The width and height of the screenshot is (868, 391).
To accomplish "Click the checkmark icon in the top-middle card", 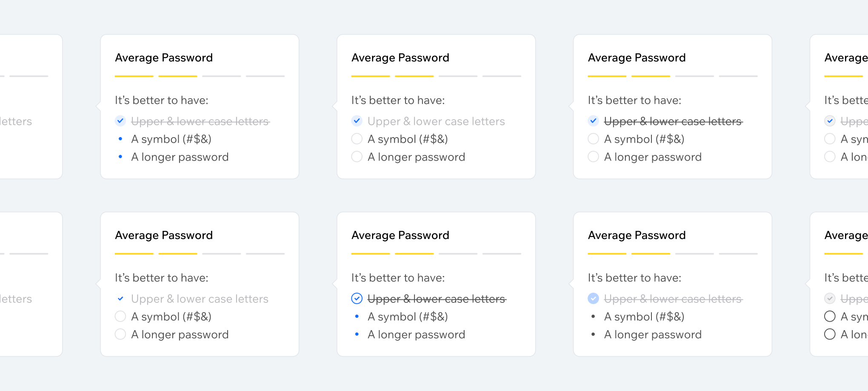I will tap(357, 121).
